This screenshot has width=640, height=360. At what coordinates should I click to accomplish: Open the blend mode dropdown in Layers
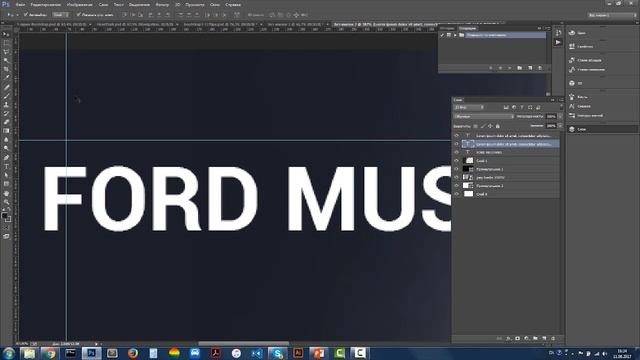pos(484,116)
